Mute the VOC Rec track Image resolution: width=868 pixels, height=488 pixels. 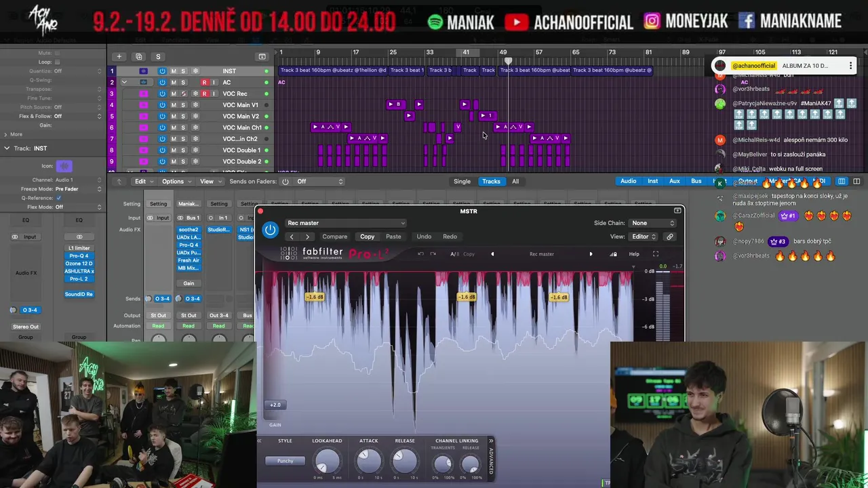173,94
